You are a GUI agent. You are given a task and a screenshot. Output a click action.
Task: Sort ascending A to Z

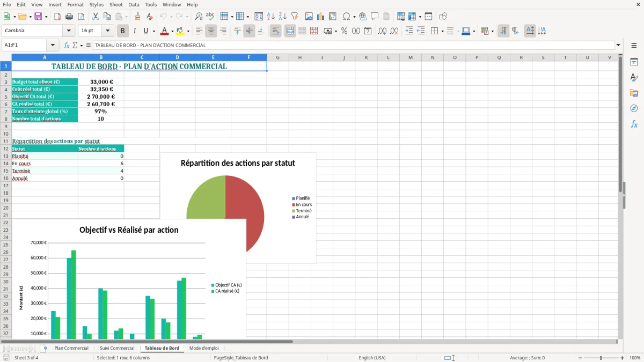click(271, 17)
